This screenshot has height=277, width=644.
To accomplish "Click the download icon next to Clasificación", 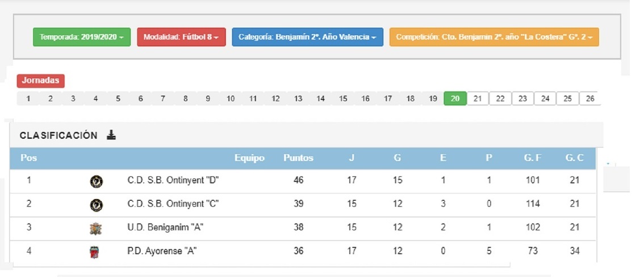I will point(111,135).
